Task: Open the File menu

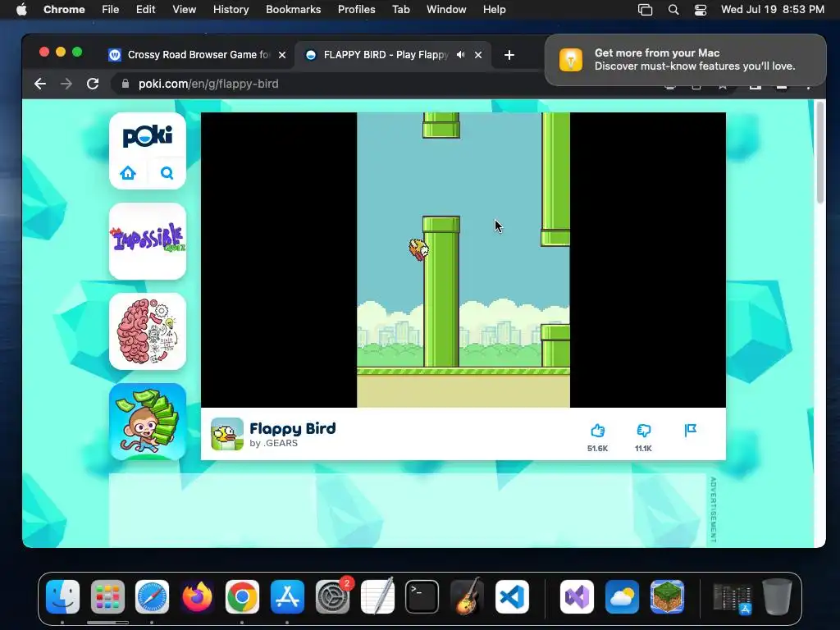Action: coord(111,10)
